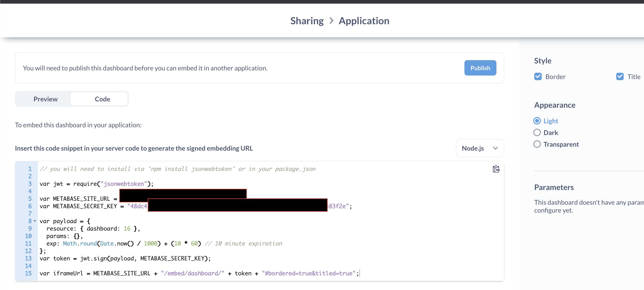Select the Light appearance
Viewport: 644px width, 290px height.
point(537,121)
